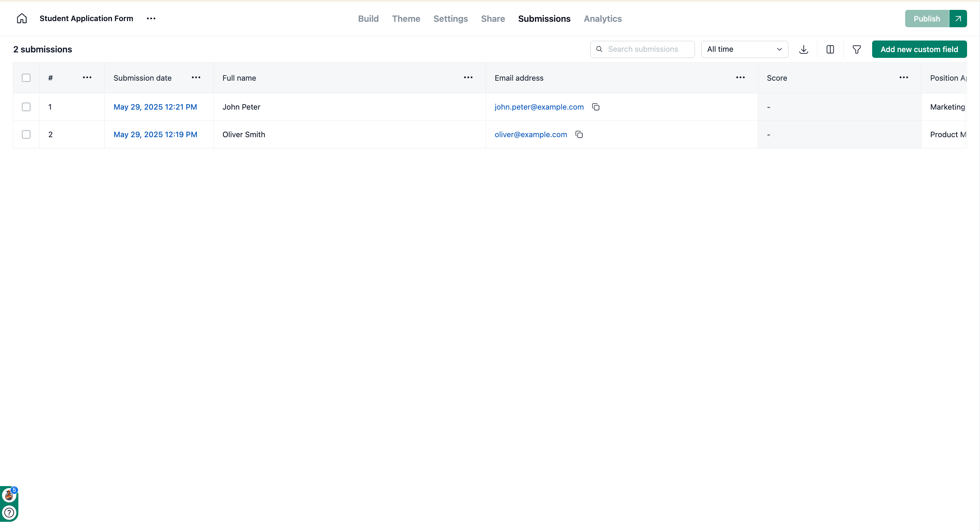Open the Share tab
The height and width of the screenshot is (531, 980).
[493, 18]
